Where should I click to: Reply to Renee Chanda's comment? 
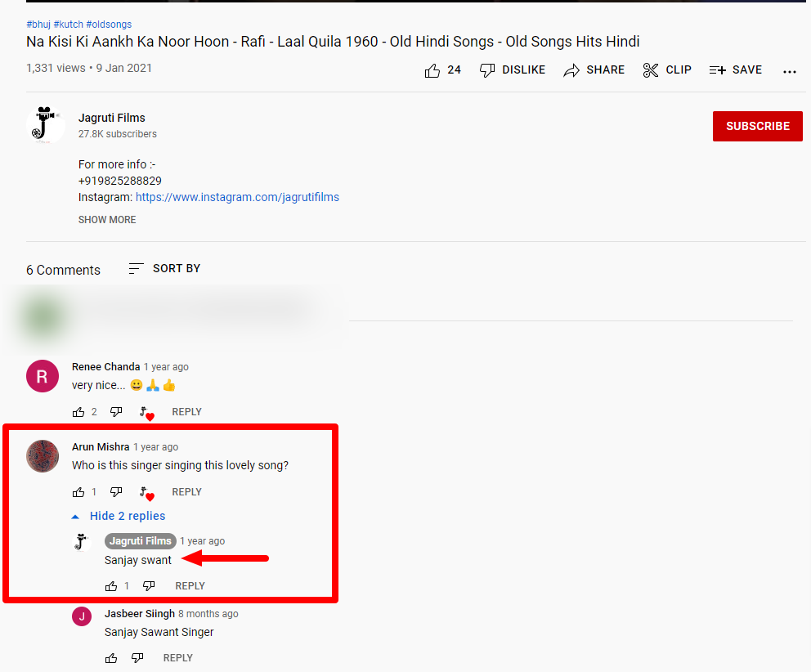(x=186, y=412)
